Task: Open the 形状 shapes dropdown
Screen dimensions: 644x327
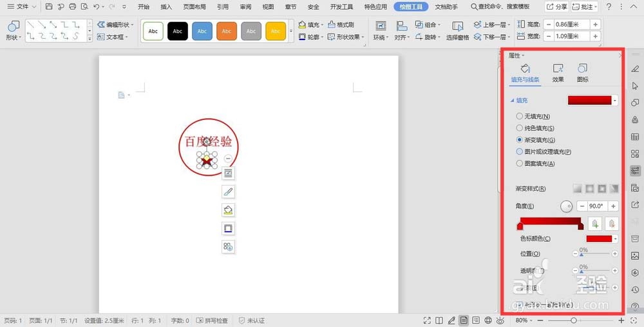Action: pos(14,37)
